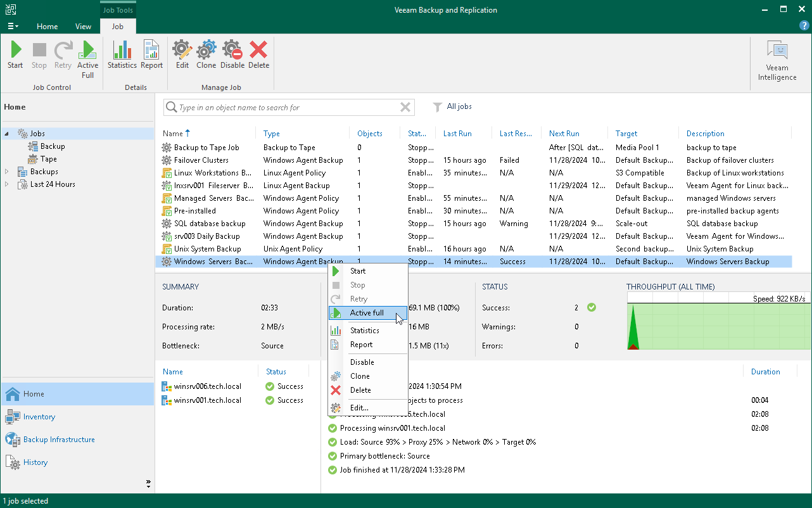Click the Inventory navigation icon
This screenshot has height=508, width=812.
pyautogui.click(x=13, y=417)
